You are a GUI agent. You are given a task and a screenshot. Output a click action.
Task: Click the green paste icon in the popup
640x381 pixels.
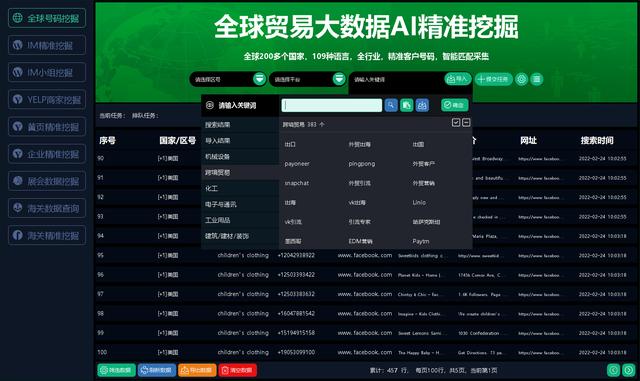[x=407, y=105]
